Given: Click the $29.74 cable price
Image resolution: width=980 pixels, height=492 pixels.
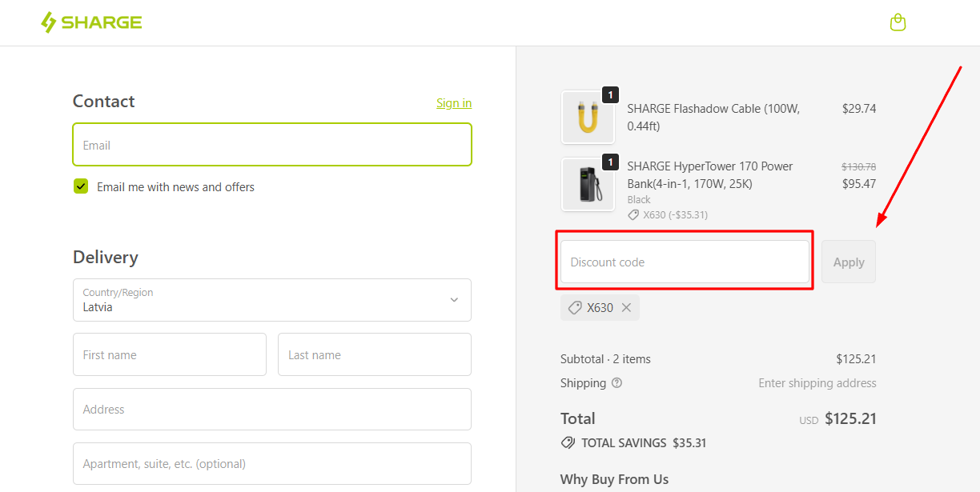Looking at the screenshot, I should coord(859,108).
